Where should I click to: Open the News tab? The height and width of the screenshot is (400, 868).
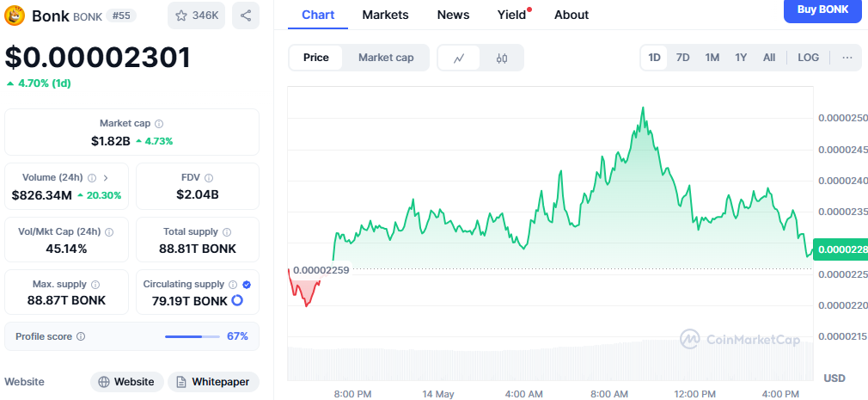[x=453, y=15]
